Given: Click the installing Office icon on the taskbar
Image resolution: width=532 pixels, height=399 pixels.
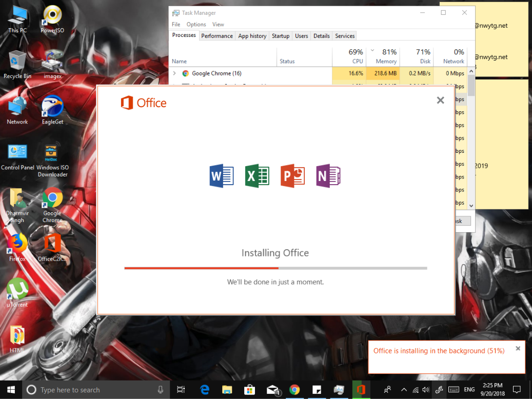Looking at the screenshot, I should pos(361,390).
